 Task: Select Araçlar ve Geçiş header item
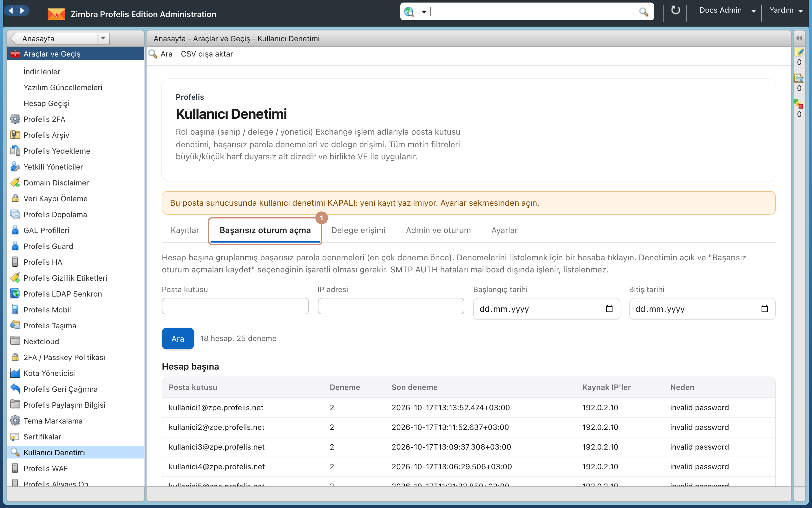pos(75,54)
